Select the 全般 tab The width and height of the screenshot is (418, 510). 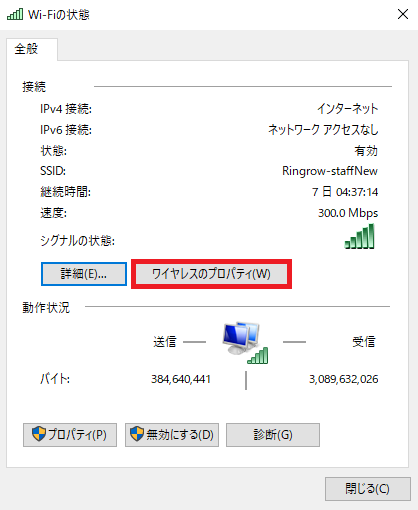click(x=26, y=49)
